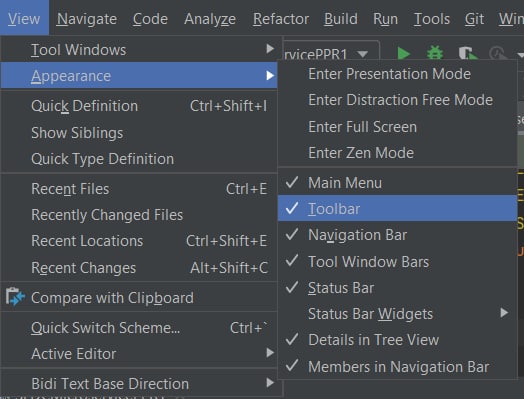Click the Run with Coverage icon
This screenshot has height=399, width=524.
click(468, 53)
